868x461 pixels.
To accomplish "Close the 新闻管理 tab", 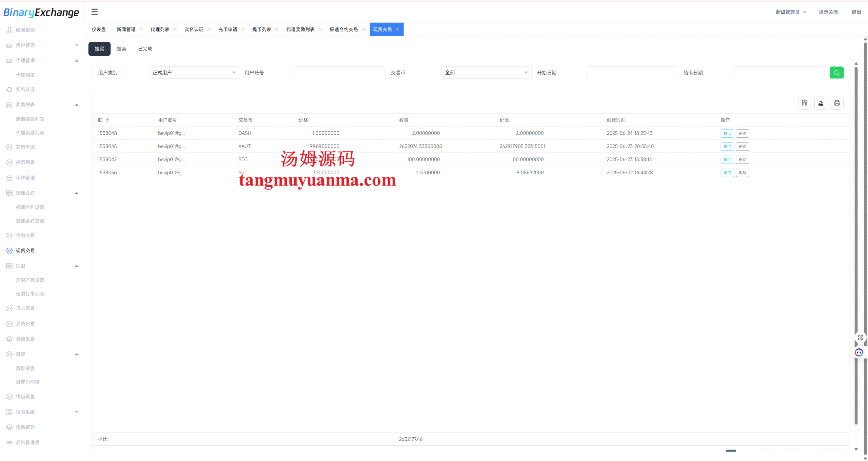I will (x=141, y=30).
